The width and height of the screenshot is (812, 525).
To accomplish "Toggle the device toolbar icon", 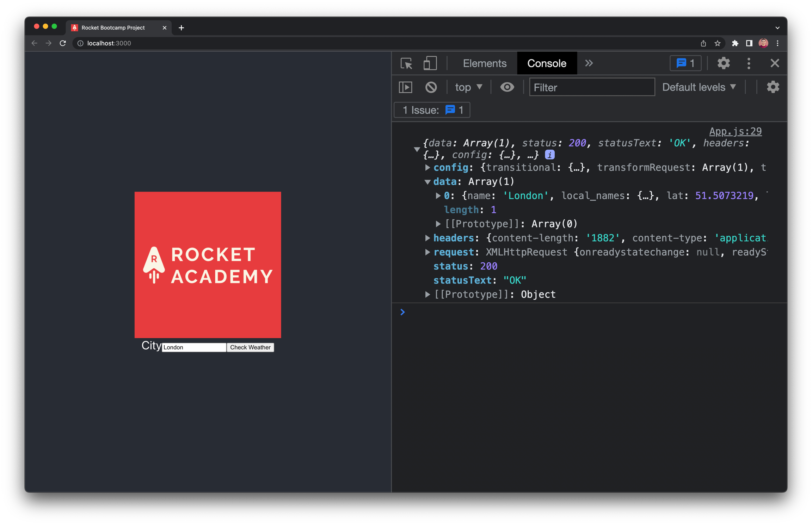I will tap(430, 63).
